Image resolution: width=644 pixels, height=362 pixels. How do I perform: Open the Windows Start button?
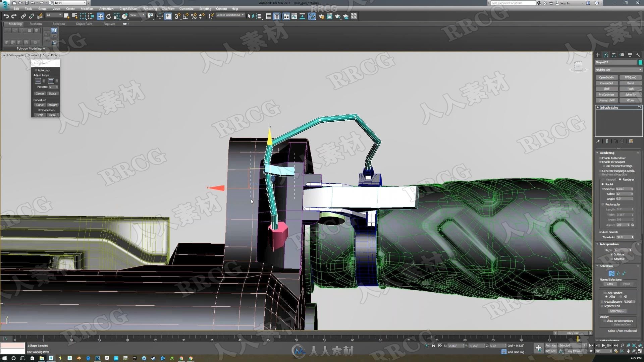(4, 358)
